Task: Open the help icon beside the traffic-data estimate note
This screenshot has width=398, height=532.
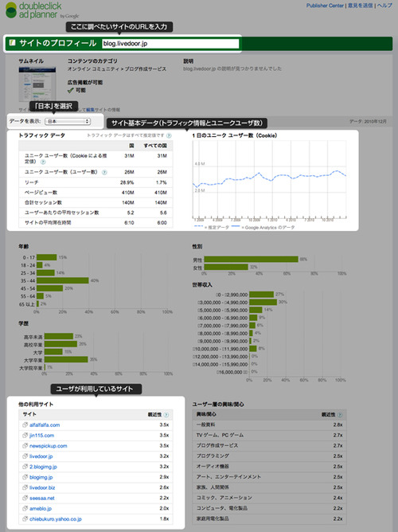Action: (169, 135)
